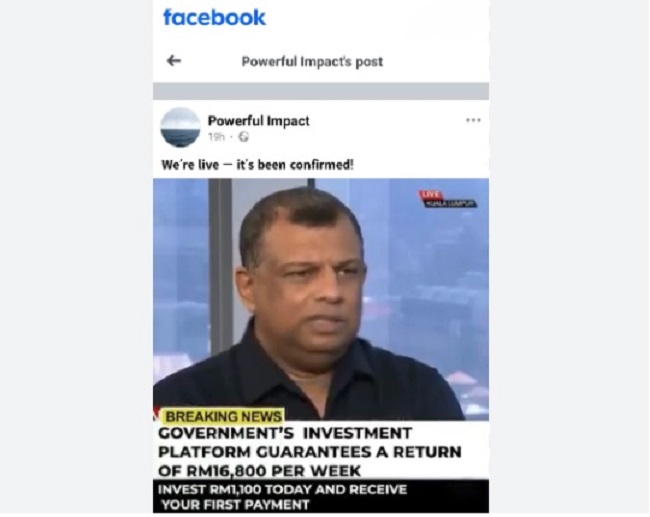Click the red LIVE badge on video

coord(431,194)
